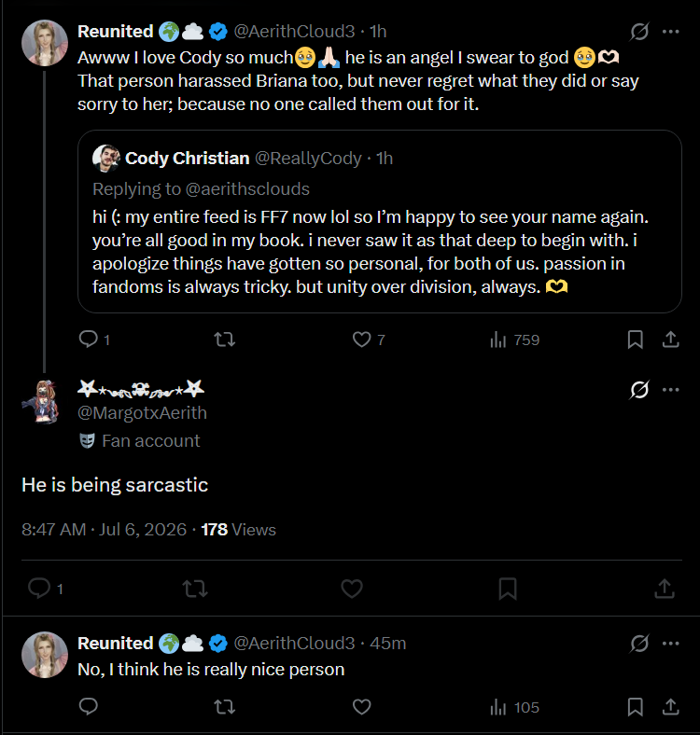View analytics showing 759 views
700x735 pixels.
[514, 340]
